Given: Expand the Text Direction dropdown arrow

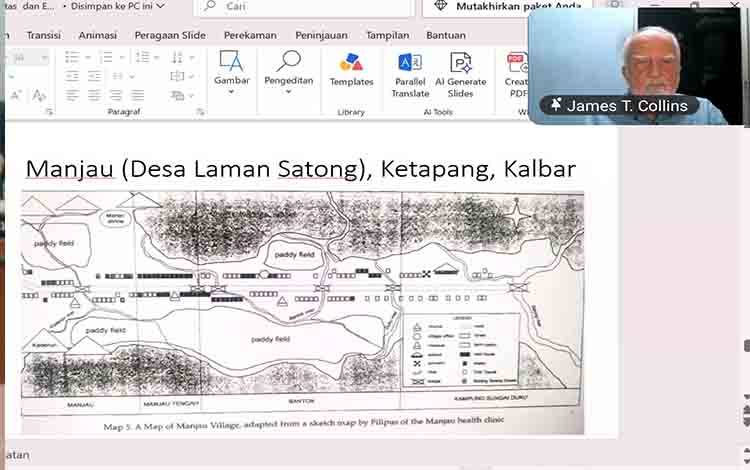Looking at the screenshot, I should coord(192,58).
